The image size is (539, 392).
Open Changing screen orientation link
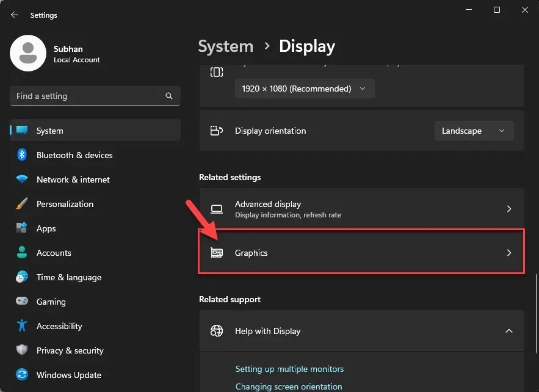[x=289, y=387]
